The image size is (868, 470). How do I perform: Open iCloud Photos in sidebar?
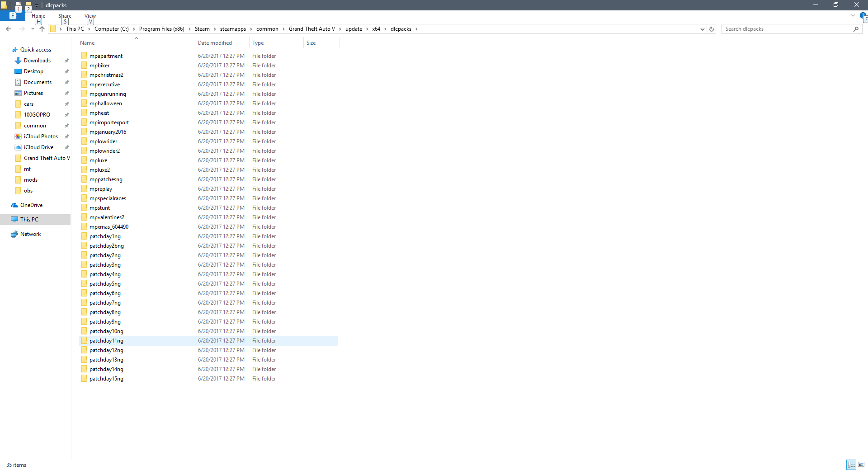(x=41, y=136)
